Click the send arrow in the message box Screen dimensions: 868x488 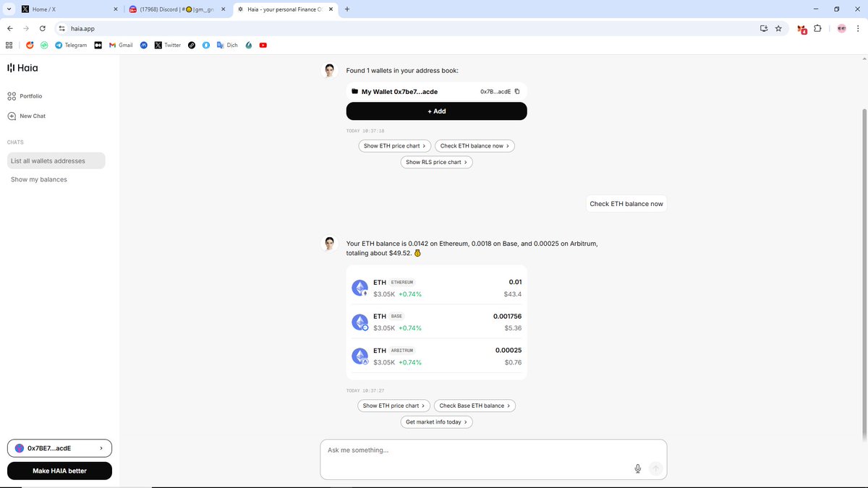(655, 468)
